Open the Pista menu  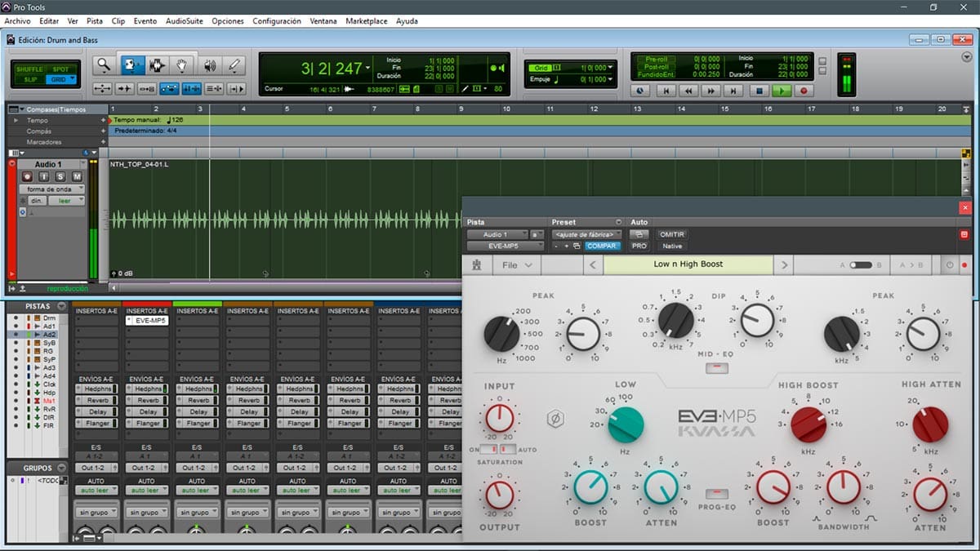(x=95, y=21)
